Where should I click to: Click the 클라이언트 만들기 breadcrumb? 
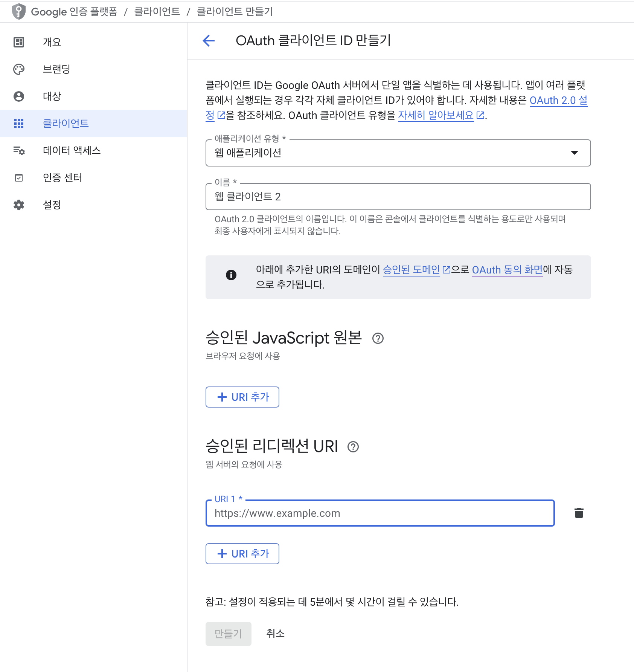(x=235, y=12)
